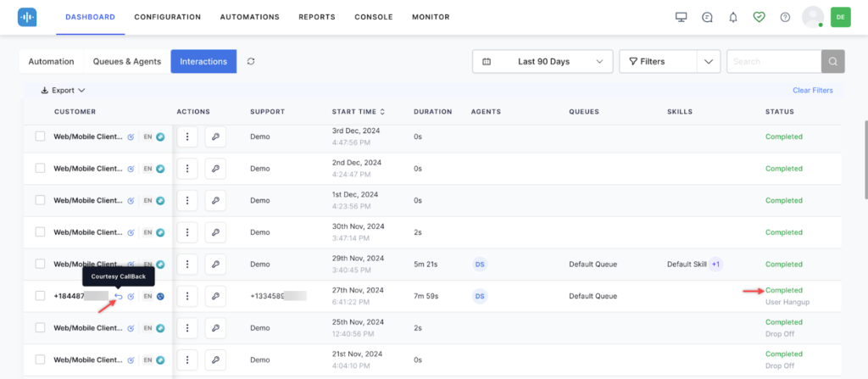This screenshot has width=868, height=379.
Task: Open three-dot actions menu for 3rd Dec row
Action: click(187, 137)
